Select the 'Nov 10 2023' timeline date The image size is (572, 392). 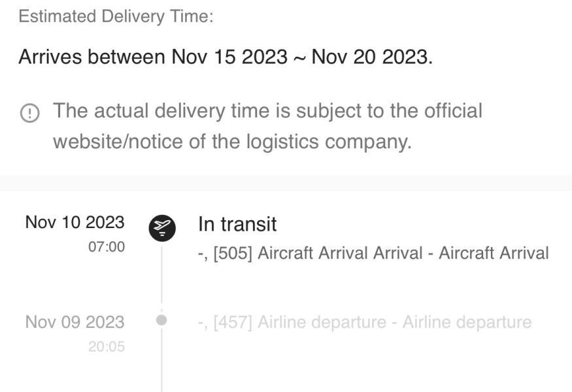(x=75, y=222)
